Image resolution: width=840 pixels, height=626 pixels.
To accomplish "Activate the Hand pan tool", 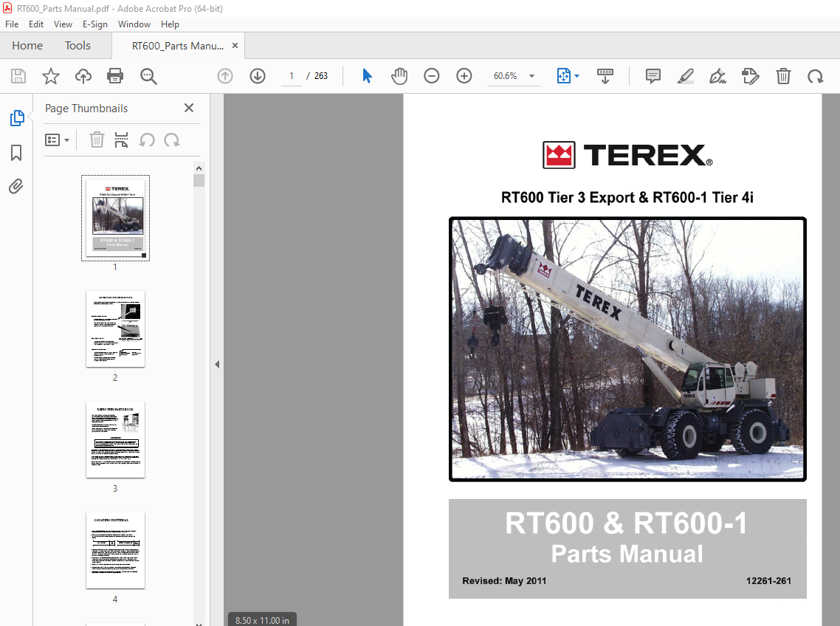I will (399, 76).
